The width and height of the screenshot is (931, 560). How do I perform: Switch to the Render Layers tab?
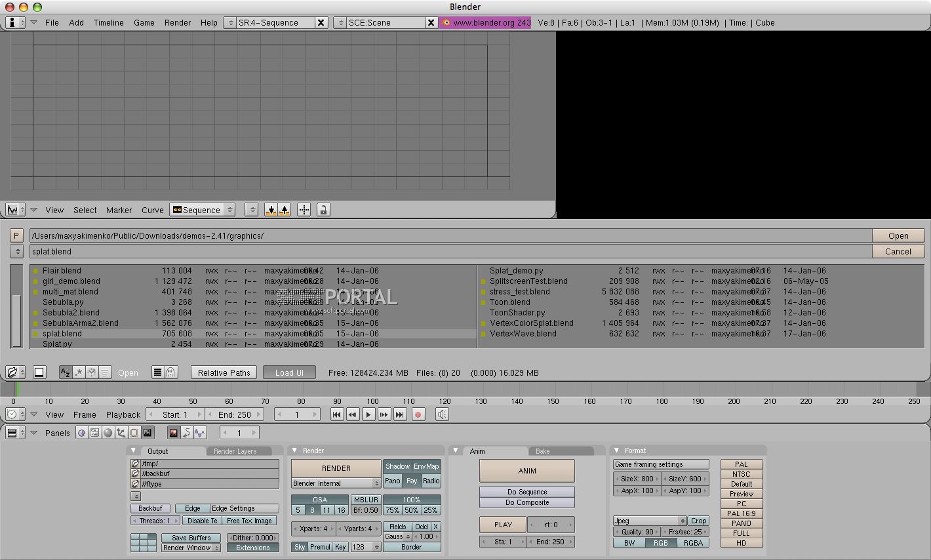pyautogui.click(x=235, y=451)
